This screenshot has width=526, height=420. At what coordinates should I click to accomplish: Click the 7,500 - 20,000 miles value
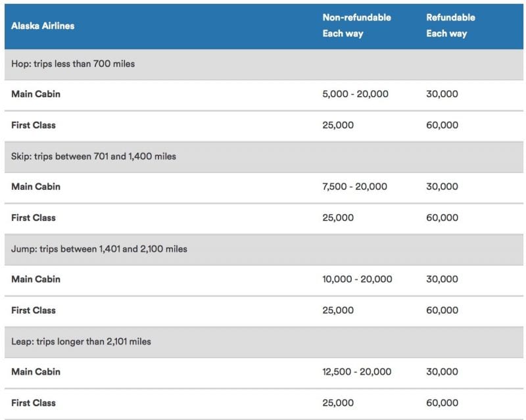click(355, 187)
